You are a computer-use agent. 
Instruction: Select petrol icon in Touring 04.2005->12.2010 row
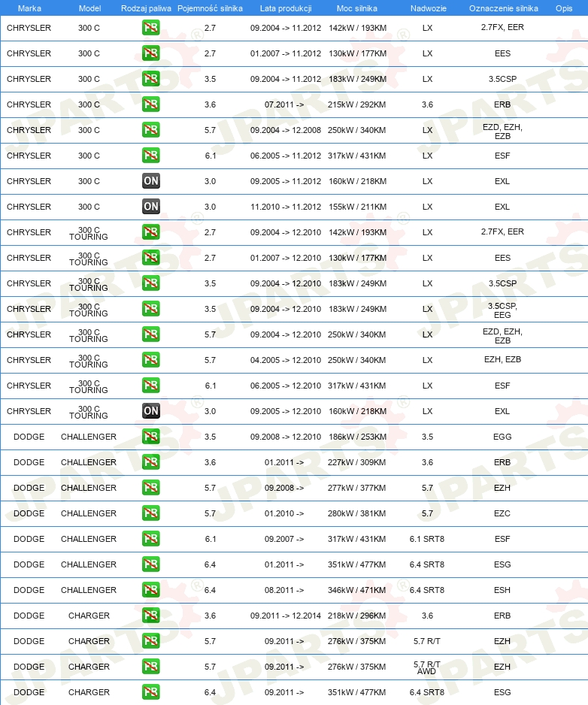150,360
